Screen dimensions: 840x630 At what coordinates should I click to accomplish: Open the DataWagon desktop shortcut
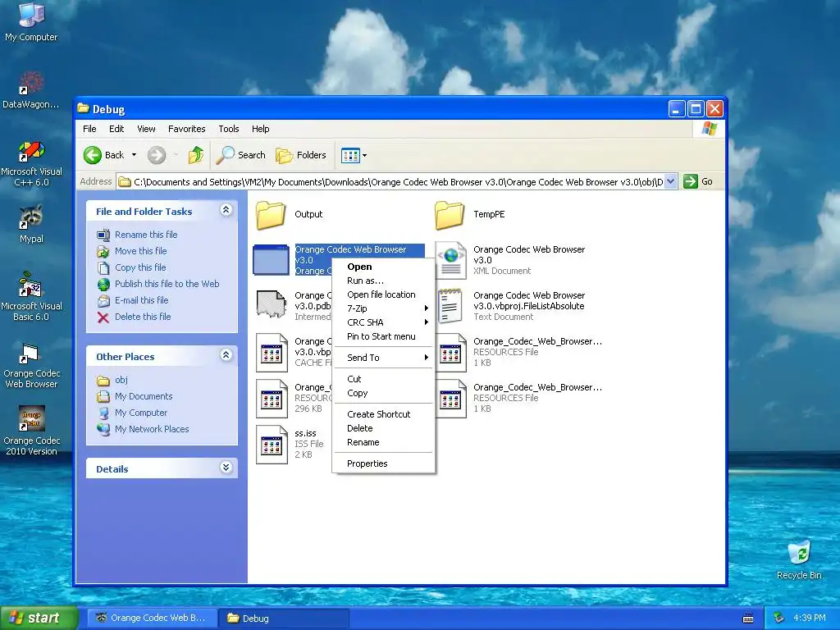[31, 89]
